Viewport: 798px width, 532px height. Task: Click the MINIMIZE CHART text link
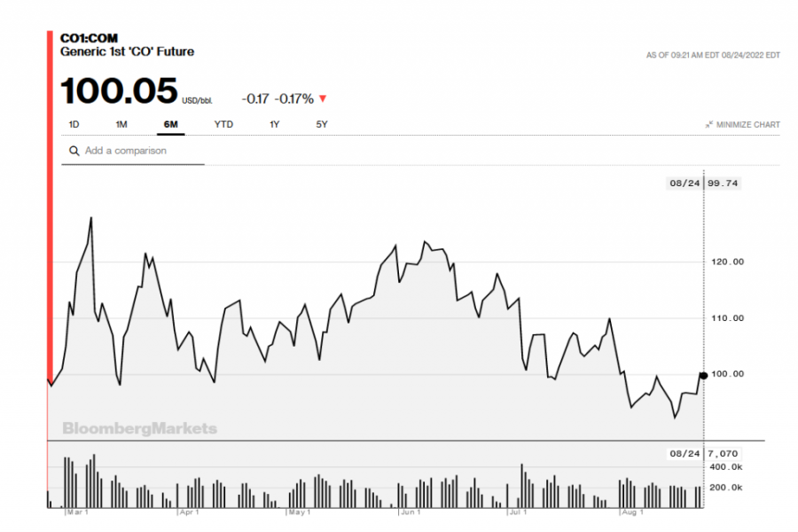(748, 125)
